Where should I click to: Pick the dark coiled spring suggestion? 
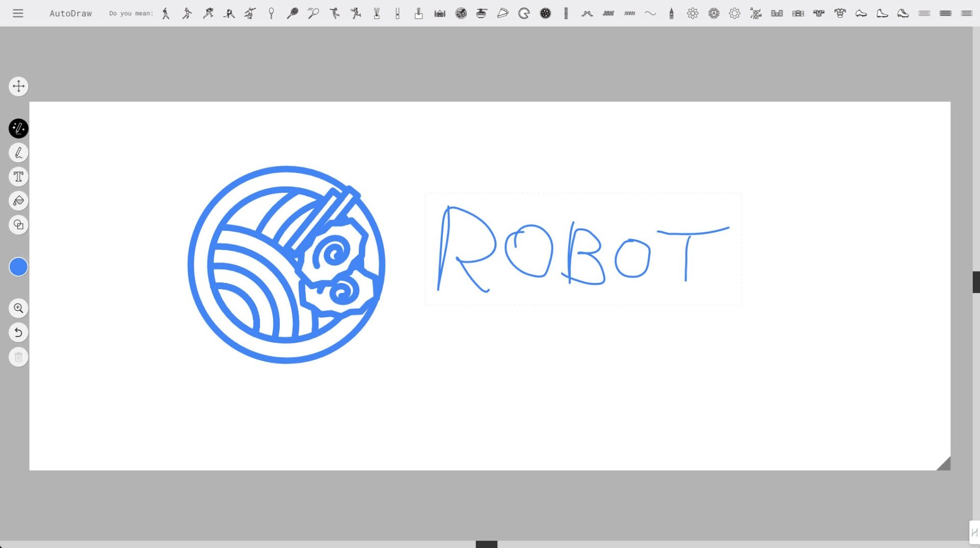pyautogui.click(x=608, y=13)
